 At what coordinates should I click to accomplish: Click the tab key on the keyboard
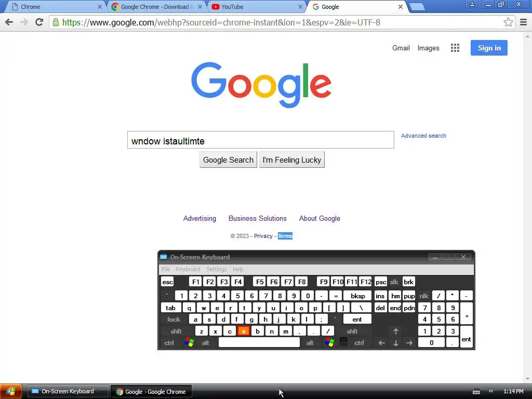coord(170,308)
